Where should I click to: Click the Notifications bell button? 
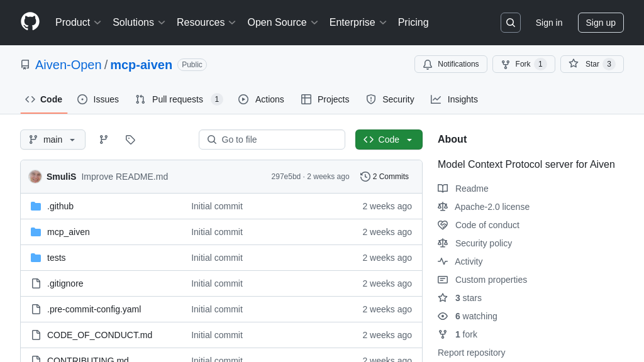[x=450, y=64]
